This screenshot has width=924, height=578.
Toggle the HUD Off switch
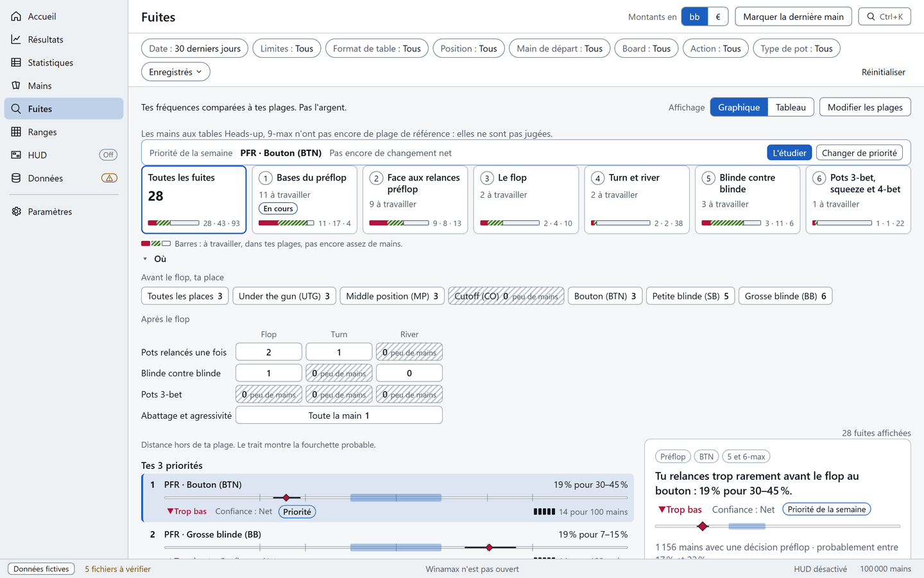(108, 155)
